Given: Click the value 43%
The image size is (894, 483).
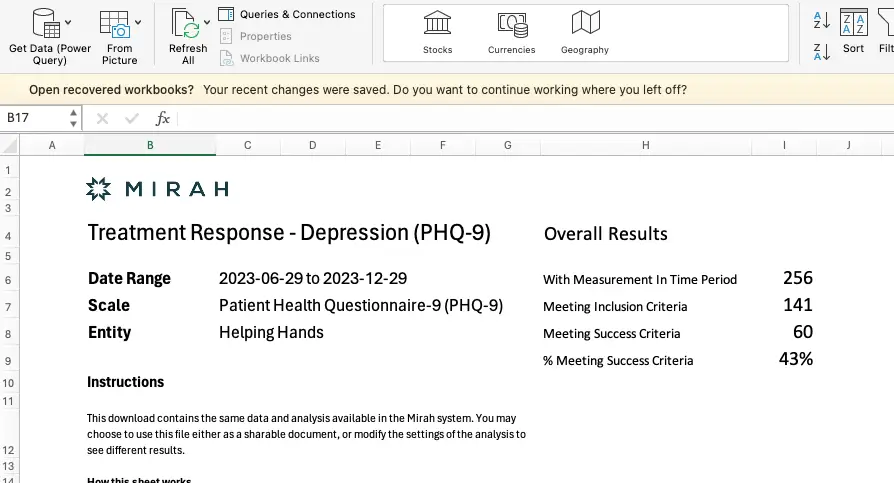Looking at the screenshot, I should tap(796, 359).
